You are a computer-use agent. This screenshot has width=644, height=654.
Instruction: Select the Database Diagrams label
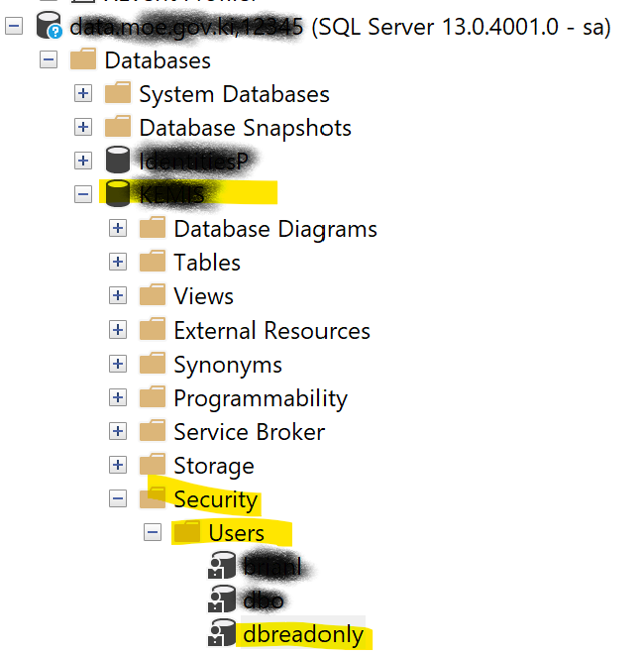pyautogui.click(x=274, y=229)
